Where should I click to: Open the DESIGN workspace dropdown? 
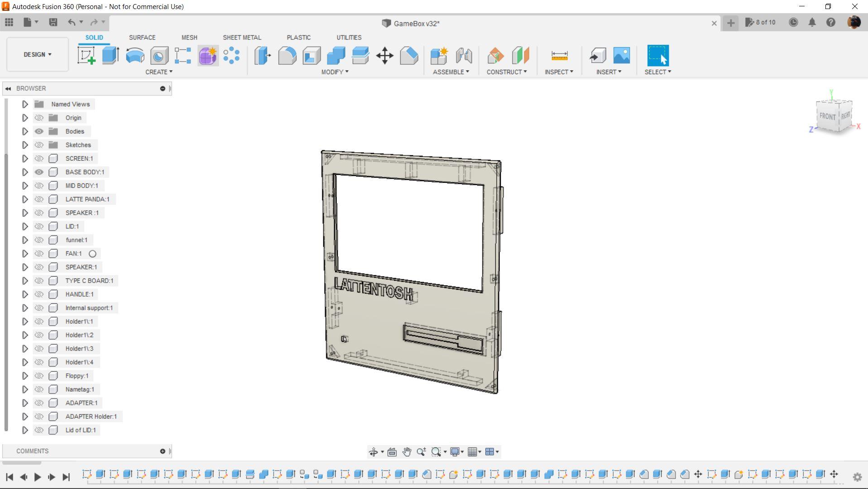[38, 54]
